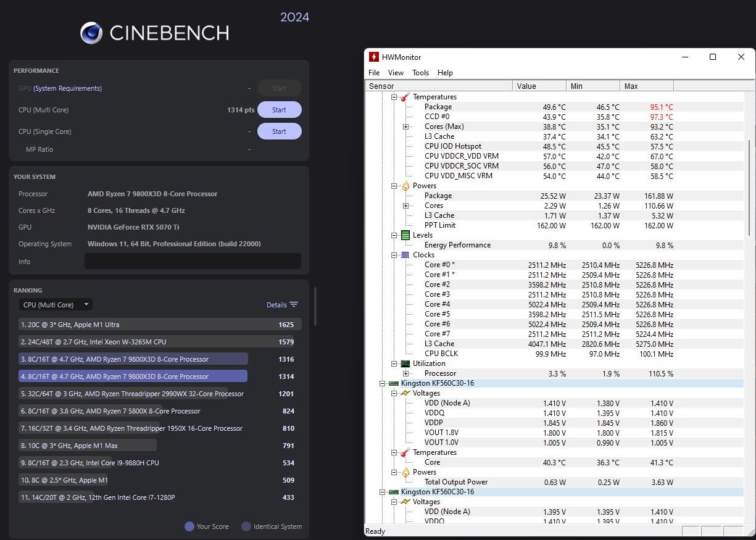
Task: Expand the Cores power node
Action: pyautogui.click(x=406, y=206)
